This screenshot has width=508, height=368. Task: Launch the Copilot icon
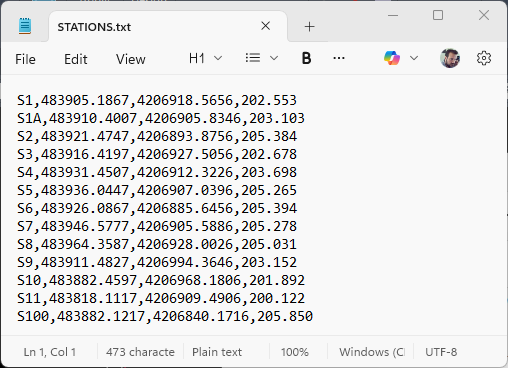click(x=392, y=58)
